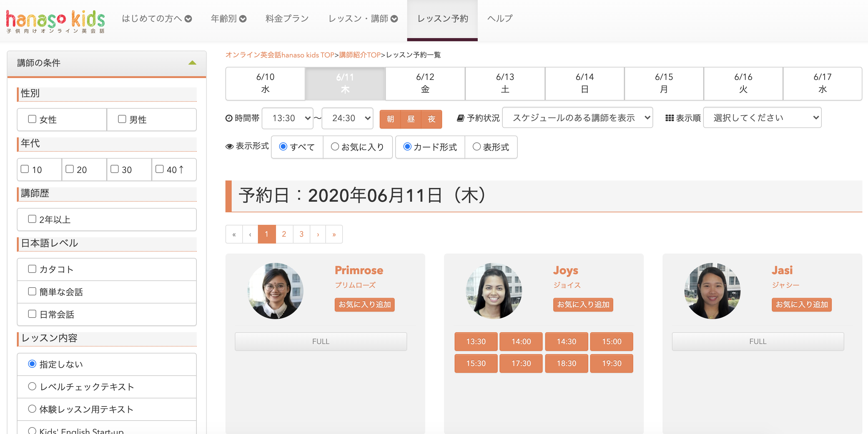868x434 pixels.
Task: Open 表示順 sort order dropdown
Action: point(762,118)
